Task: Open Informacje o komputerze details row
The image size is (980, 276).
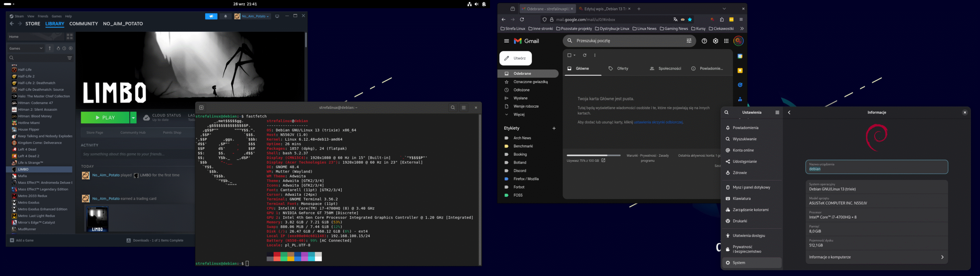Action: pyautogui.click(x=877, y=257)
